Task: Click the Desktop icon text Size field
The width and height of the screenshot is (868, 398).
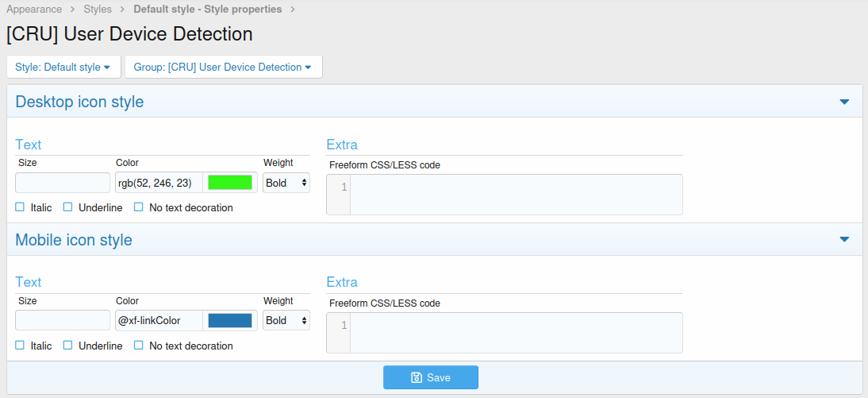Action: 63,183
